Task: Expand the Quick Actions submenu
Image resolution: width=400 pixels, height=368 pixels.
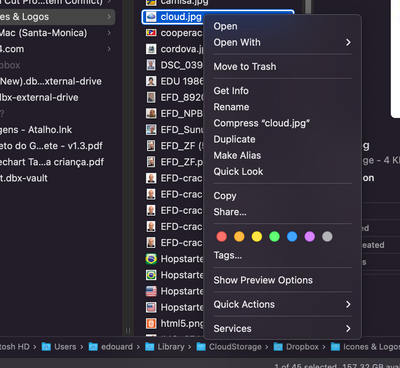Action: point(282,304)
